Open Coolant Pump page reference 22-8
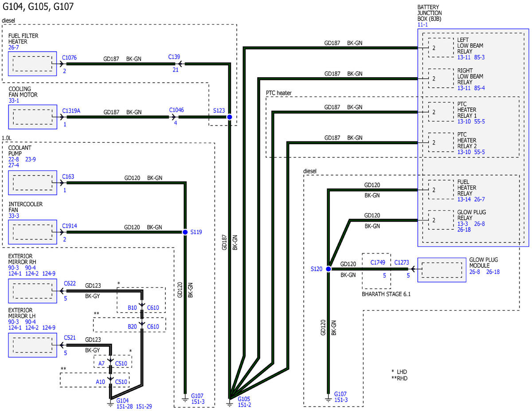This screenshot has height=411, width=532. click(x=14, y=159)
